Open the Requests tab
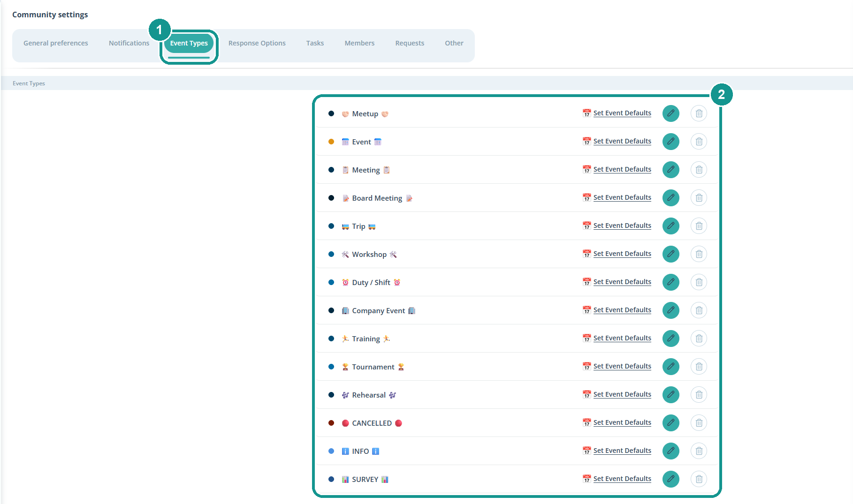This screenshot has width=853, height=504. (410, 43)
